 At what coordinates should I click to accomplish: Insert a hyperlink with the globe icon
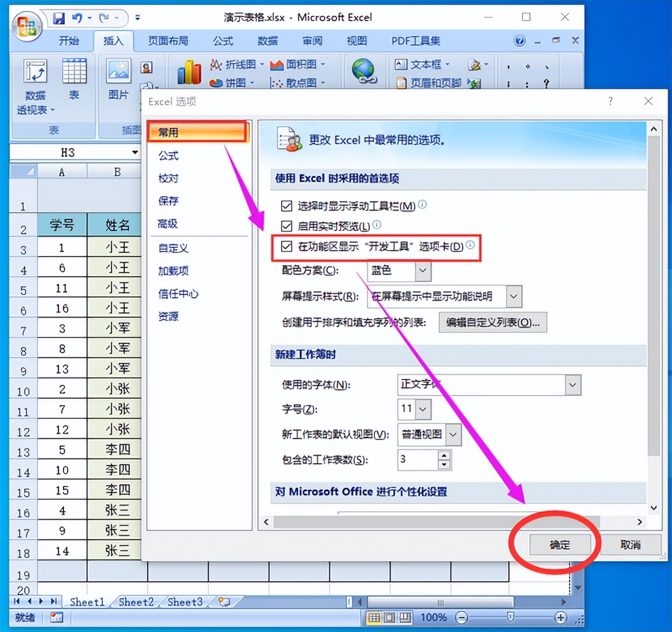coord(364,71)
